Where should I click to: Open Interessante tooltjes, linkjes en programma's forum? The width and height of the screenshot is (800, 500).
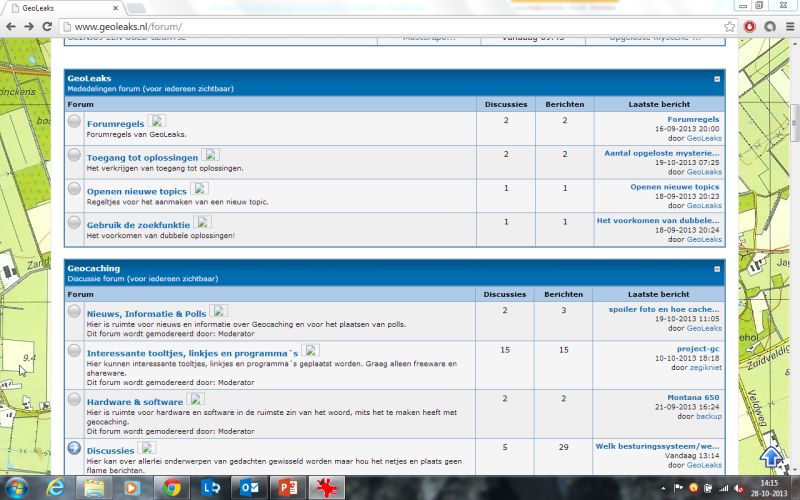192,353
